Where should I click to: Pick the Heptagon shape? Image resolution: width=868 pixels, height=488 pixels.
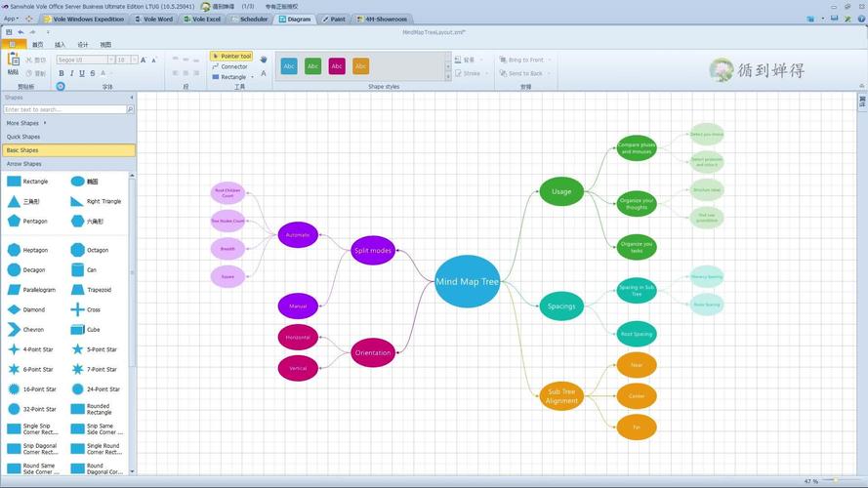28,250
